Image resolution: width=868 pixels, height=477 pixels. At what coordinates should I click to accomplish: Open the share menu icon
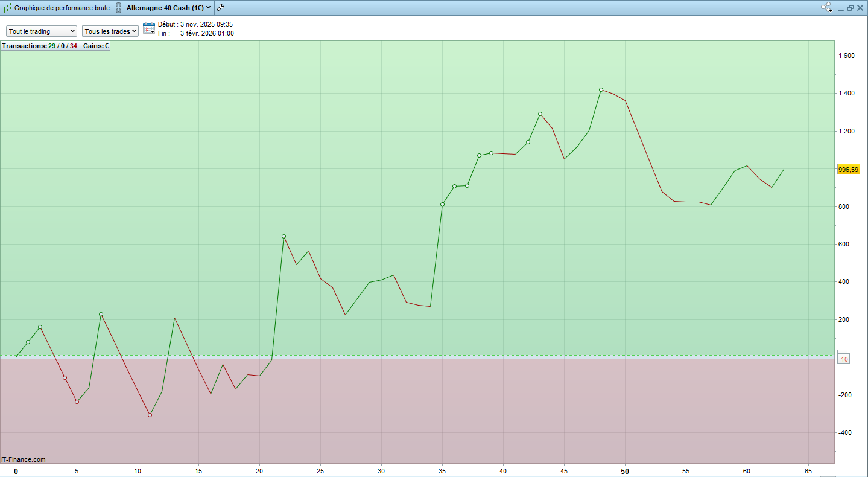pyautogui.click(x=826, y=8)
